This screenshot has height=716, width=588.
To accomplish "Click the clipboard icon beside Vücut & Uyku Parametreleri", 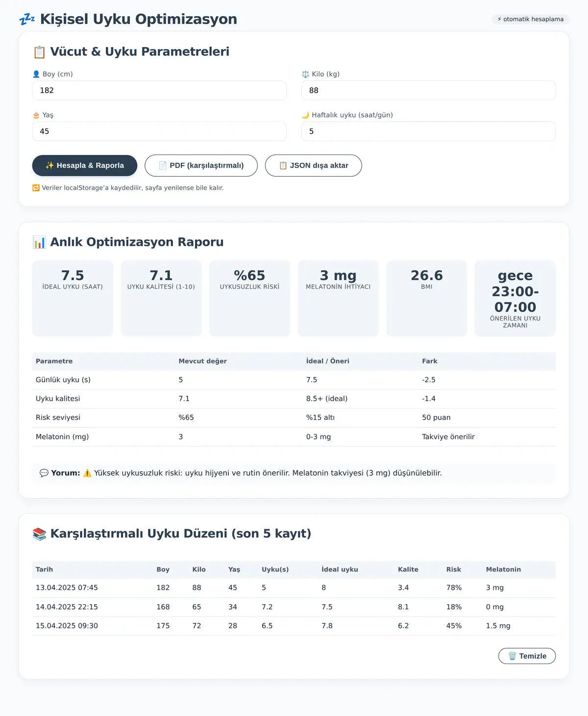I will pyautogui.click(x=39, y=52).
